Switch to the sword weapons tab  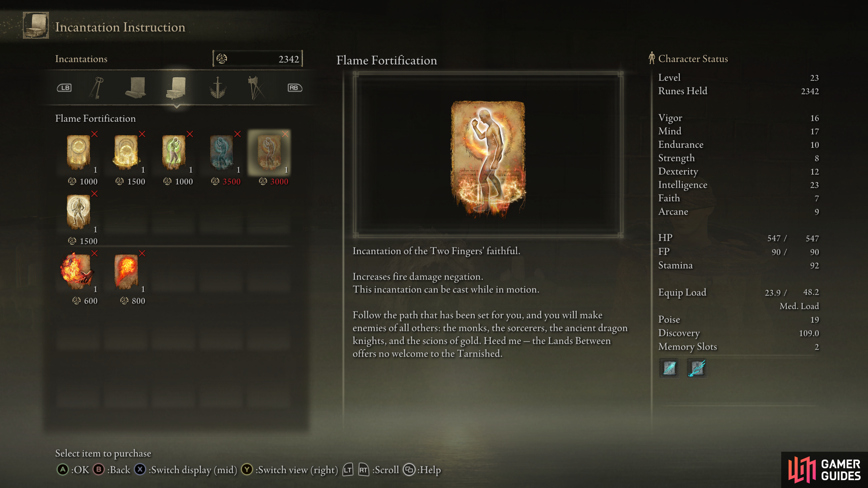[x=218, y=88]
